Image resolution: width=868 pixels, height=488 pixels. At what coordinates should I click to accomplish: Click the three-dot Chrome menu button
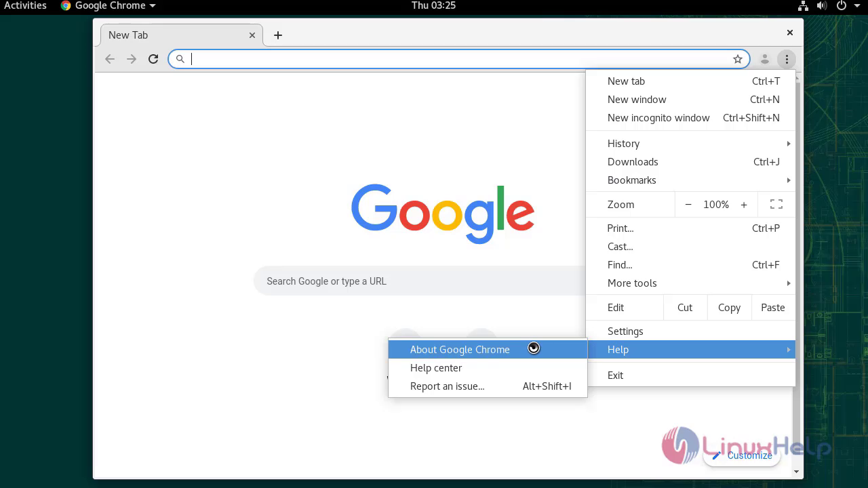[787, 59]
